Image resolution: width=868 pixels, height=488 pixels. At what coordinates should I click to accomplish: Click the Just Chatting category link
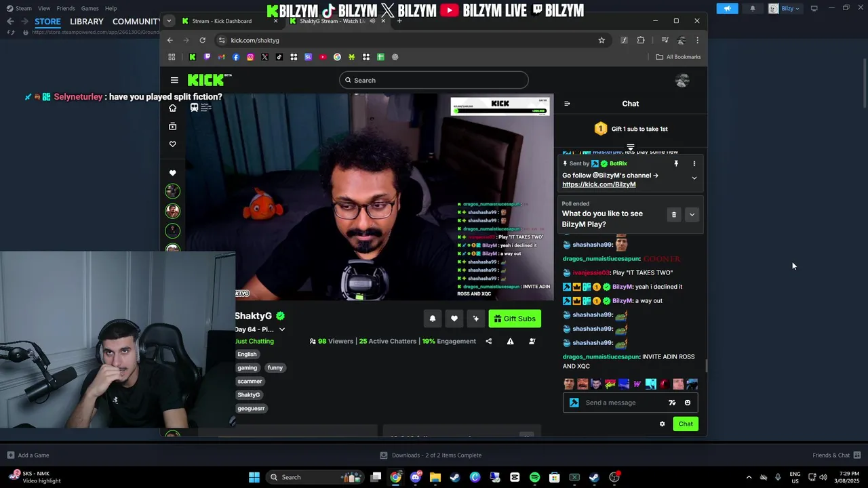[254, 341]
